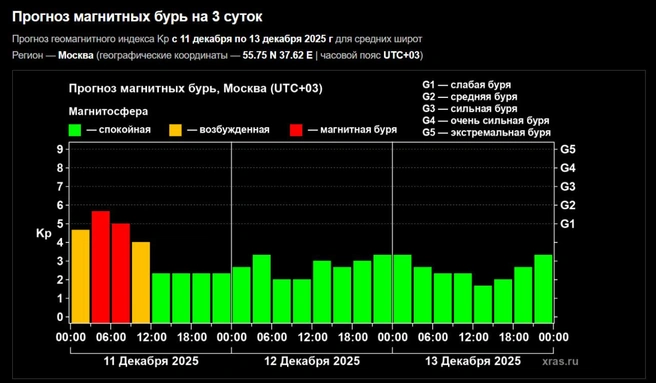Select the first orange bar starting at 00:00
The width and height of the screenshot is (656, 383).
coord(81,276)
